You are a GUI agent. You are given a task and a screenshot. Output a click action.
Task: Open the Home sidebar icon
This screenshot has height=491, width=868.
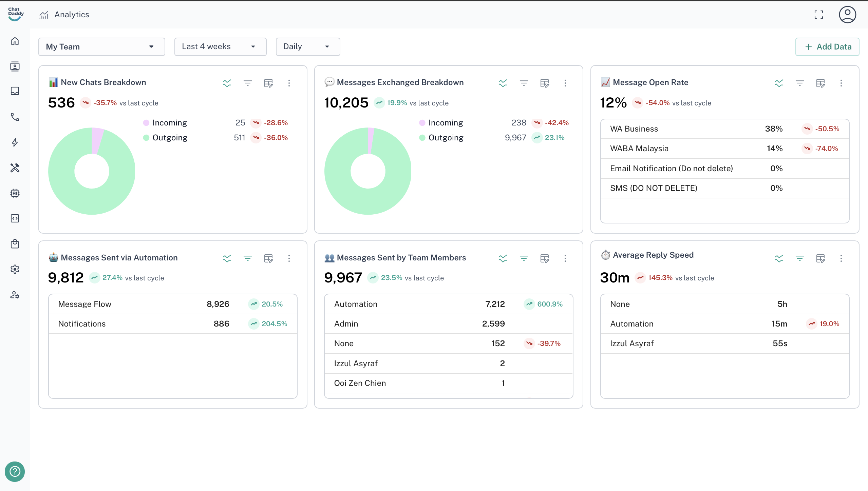15,41
